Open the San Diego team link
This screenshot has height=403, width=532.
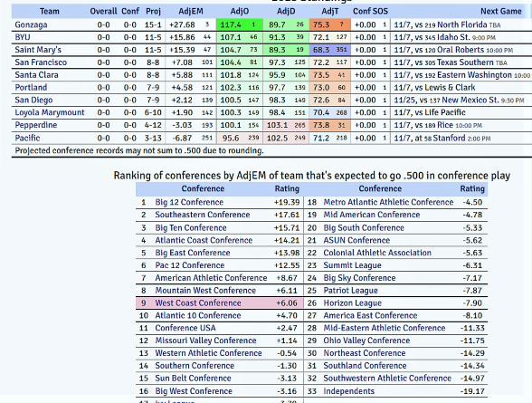click(x=33, y=101)
